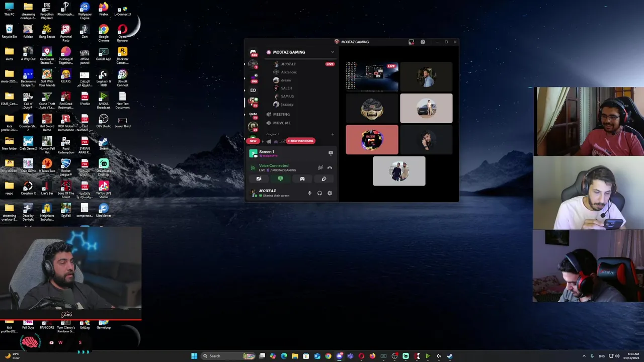Open the Creto server icon
The width and height of the screenshot is (644, 362).
[x=253, y=115]
